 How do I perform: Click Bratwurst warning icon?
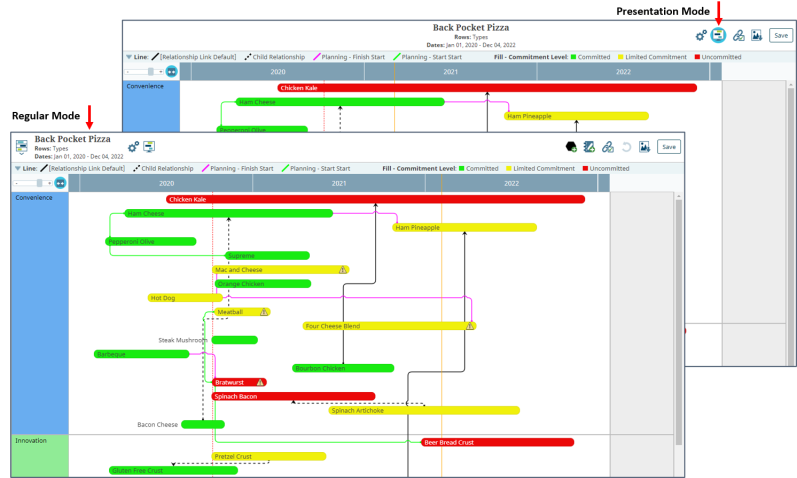(260, 382)
